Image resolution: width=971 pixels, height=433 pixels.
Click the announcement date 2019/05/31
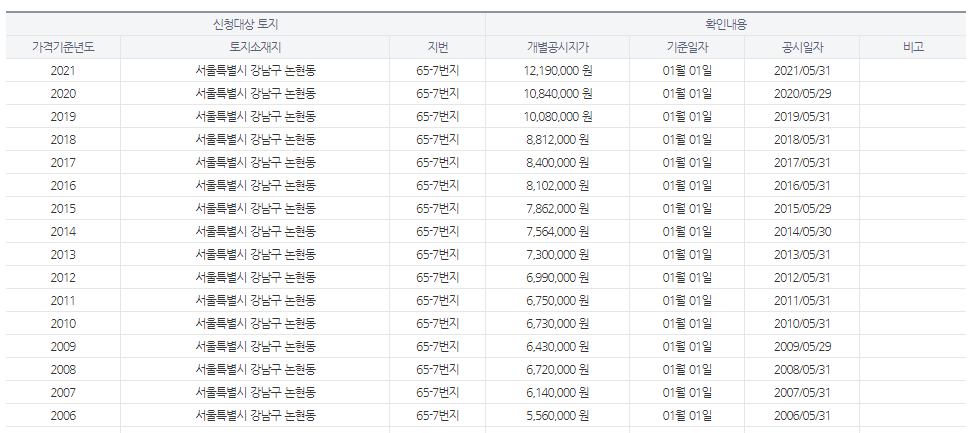tap(802, 116)
